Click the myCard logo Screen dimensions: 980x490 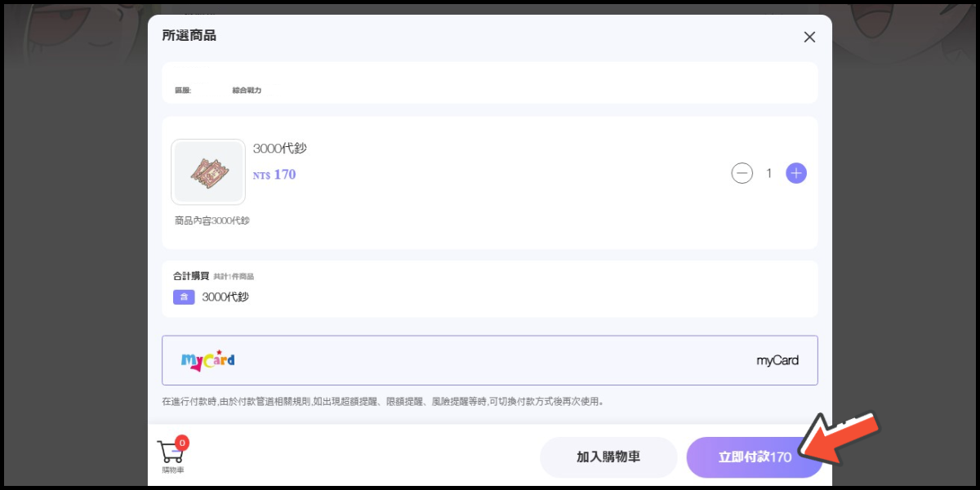pyautogui.click(x=207, y=360)
